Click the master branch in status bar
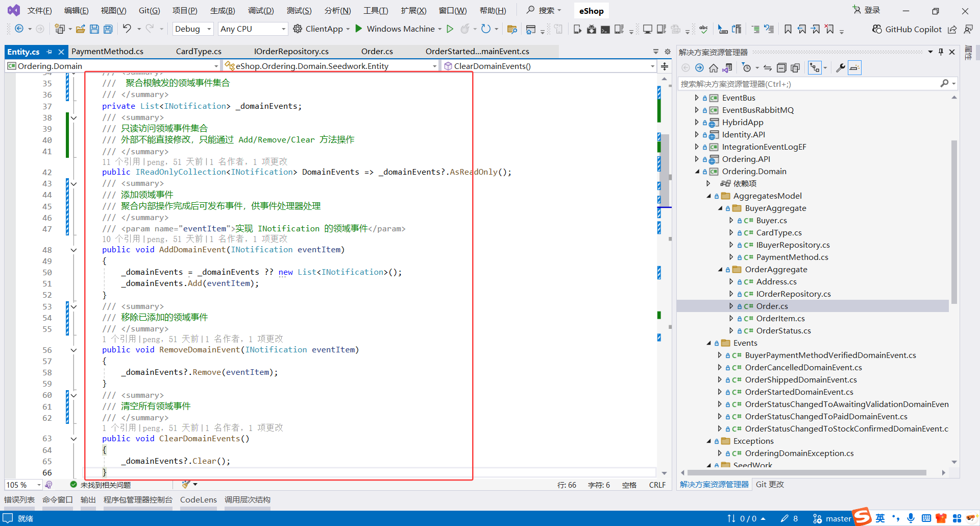 (838, 518)
